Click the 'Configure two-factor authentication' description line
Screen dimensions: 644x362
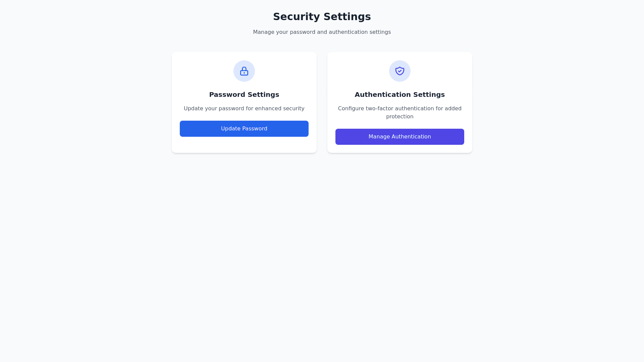pyautogui.click(x=399, y=109)
